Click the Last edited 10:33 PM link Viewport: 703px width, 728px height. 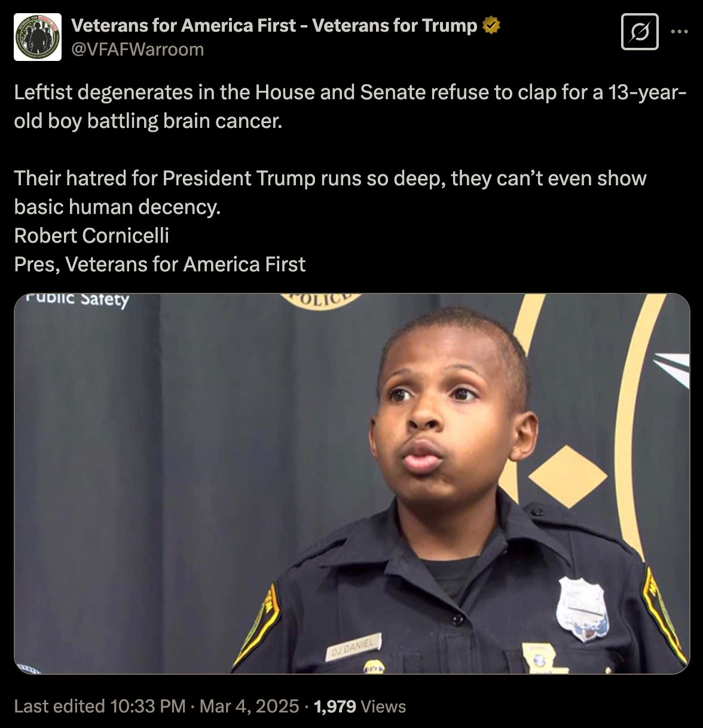(100, 706)
